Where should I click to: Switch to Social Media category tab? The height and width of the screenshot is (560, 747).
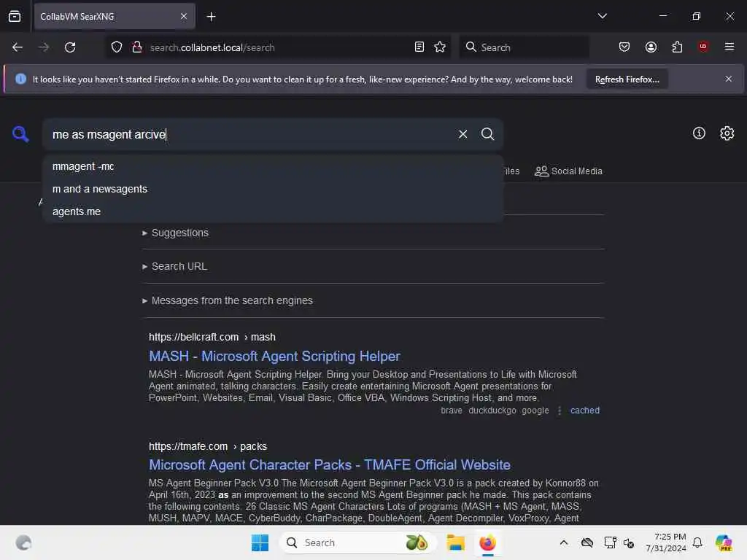568,171
